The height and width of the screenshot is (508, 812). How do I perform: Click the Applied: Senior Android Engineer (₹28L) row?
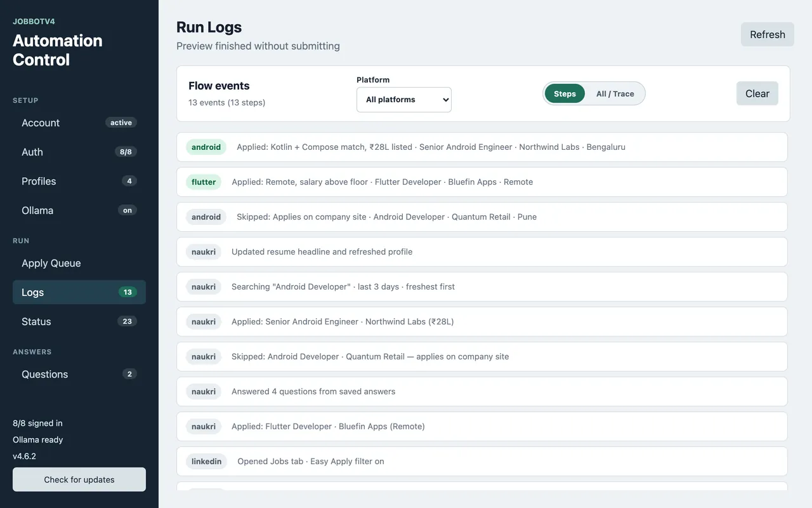pos(482,321)
